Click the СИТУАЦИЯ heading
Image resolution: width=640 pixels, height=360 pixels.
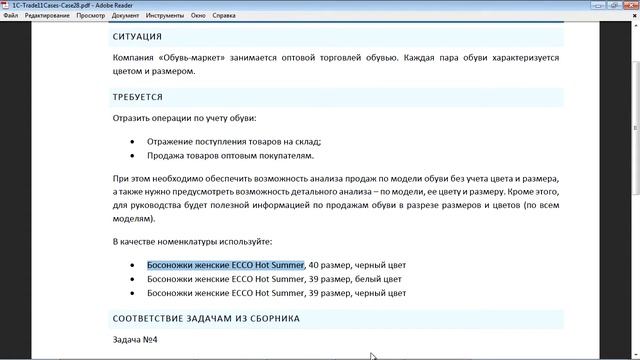click(x=137, y=37)
